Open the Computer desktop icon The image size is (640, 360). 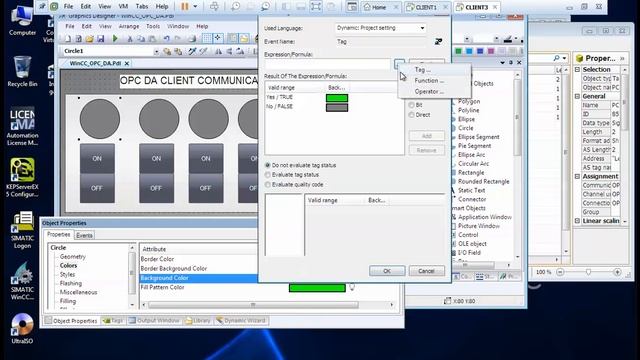pyautogui.click(x=22, y=21)
